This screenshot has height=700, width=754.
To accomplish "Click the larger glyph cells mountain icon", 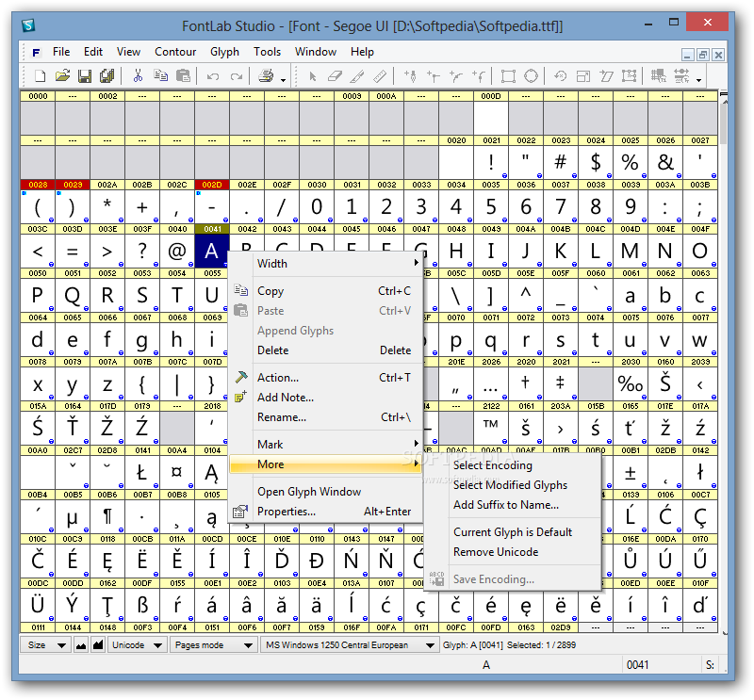I will tap(98, 645).
